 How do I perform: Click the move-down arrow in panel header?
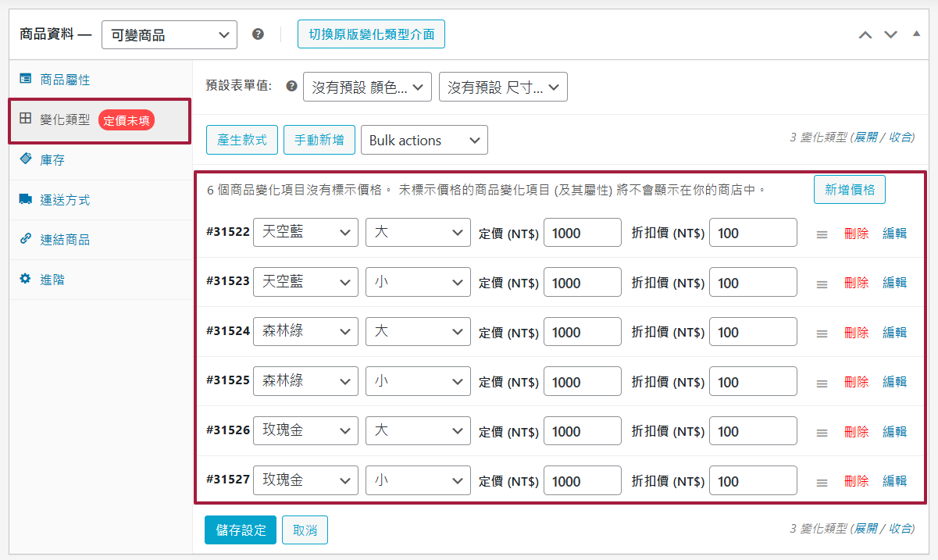[x=890, y=34]
